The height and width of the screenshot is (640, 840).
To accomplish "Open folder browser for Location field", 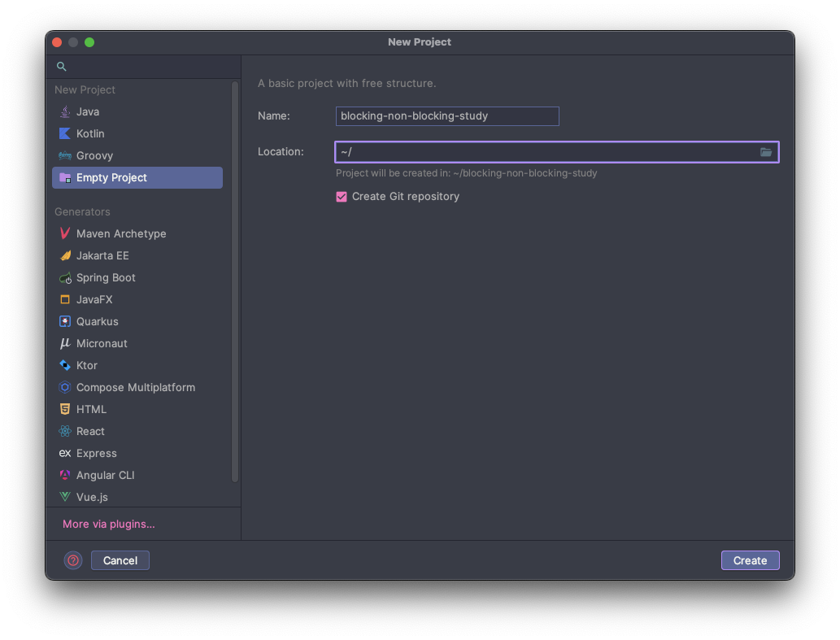I will pyautogui.click(x=766, y=152).
